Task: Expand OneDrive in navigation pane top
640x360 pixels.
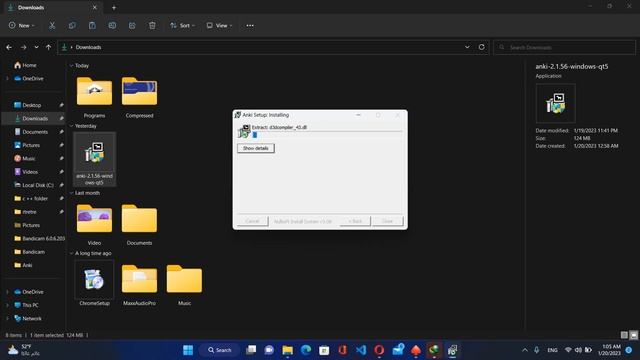Action: coord(7,78)
